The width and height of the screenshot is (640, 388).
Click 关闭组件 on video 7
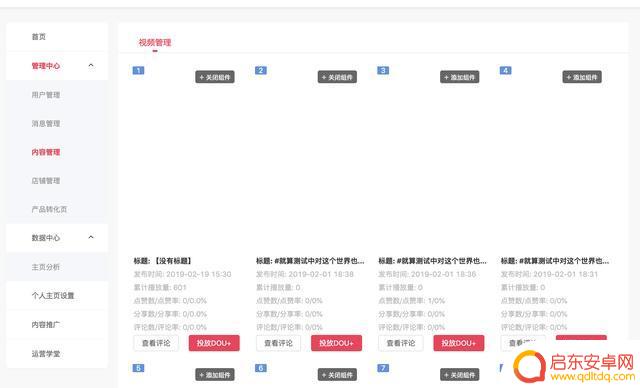[x=460, y=375]
